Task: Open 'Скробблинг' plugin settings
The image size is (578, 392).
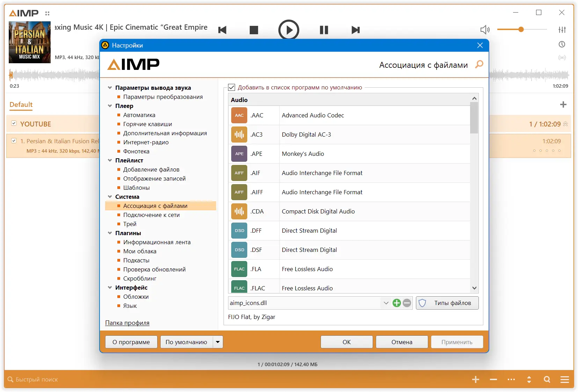Action: [140, 278]
